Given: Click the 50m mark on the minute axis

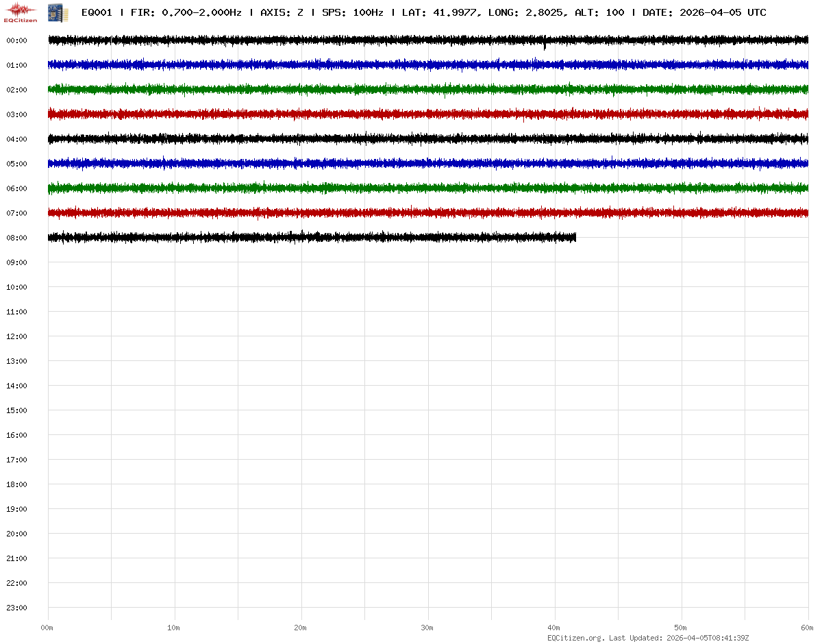Looking at the screenshot, I should tap(681, 628).
